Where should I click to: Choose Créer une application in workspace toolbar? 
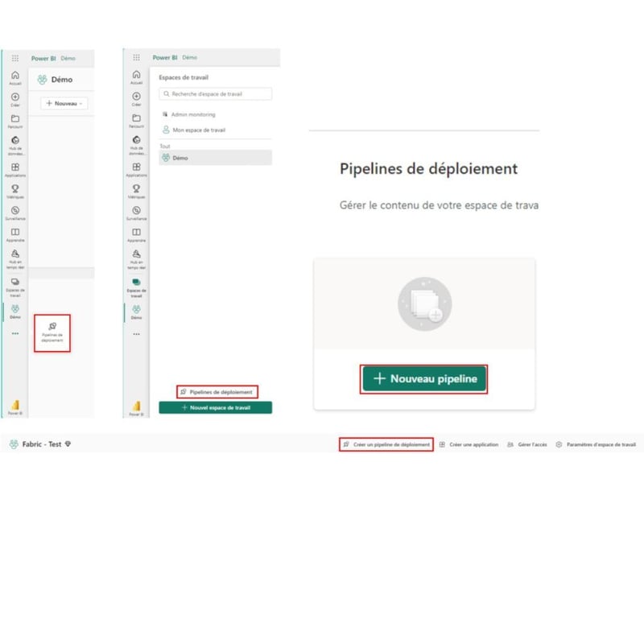pos(469,444)
